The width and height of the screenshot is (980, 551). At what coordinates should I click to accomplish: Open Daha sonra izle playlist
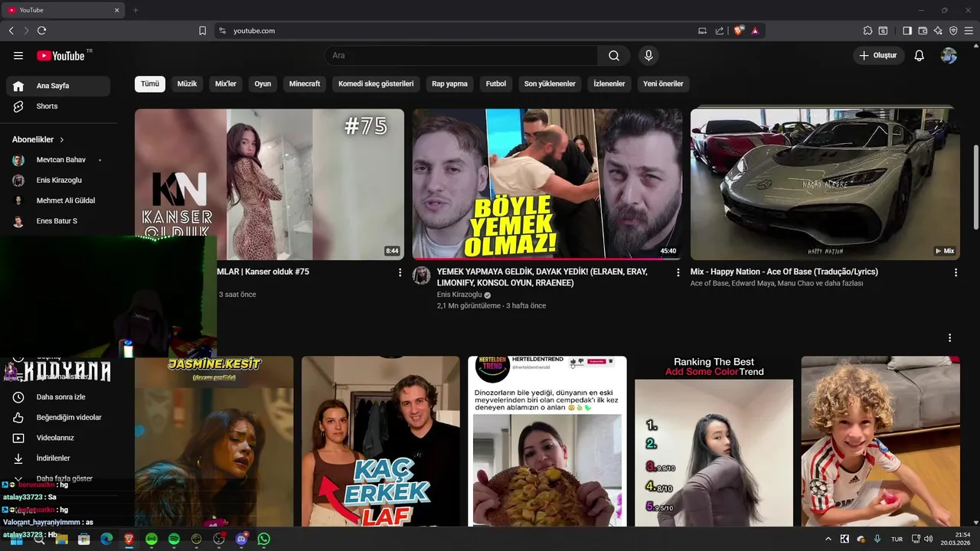point(58,397)
